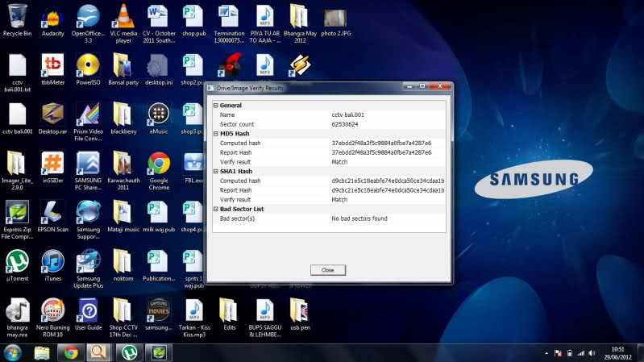Screen dimensions: 644x362
Task: Close the Drive/Image Verify Results window
Action: pyautogui.click(x=439, y=86)
